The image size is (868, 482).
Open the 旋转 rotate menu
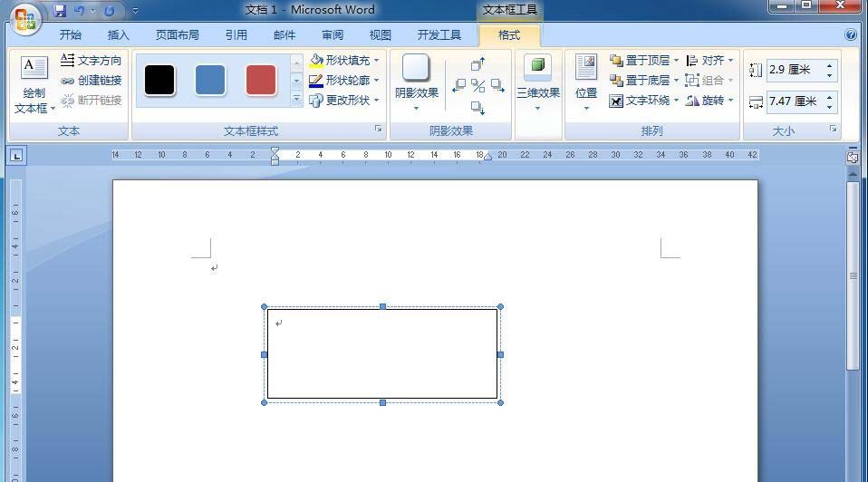click(709, 101)
